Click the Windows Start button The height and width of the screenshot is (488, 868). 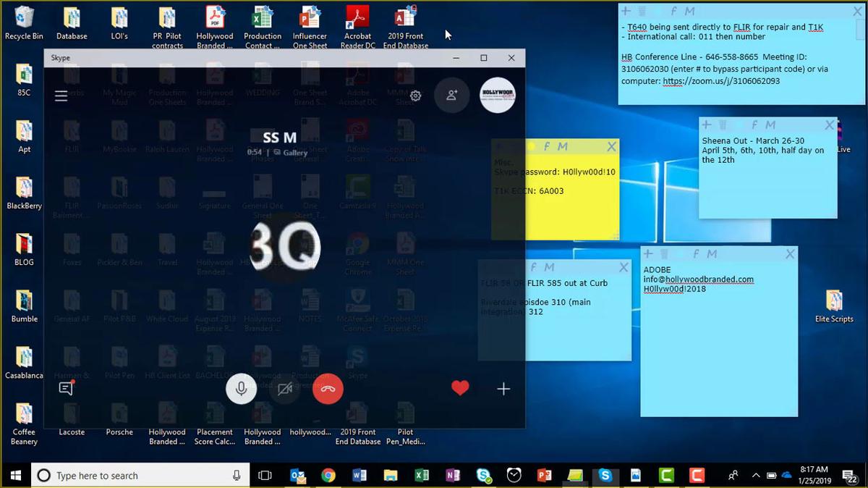pyautogui.click(x=15, y=475)
